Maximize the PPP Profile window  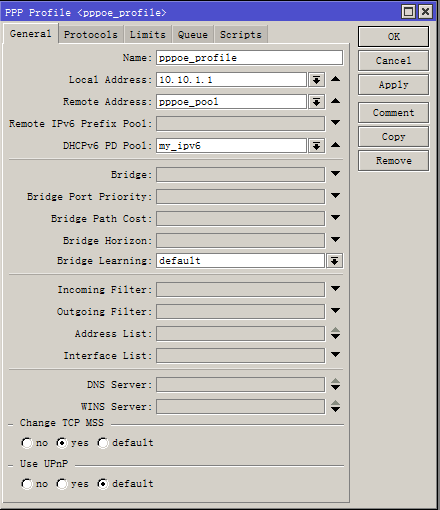pos(409,12)
